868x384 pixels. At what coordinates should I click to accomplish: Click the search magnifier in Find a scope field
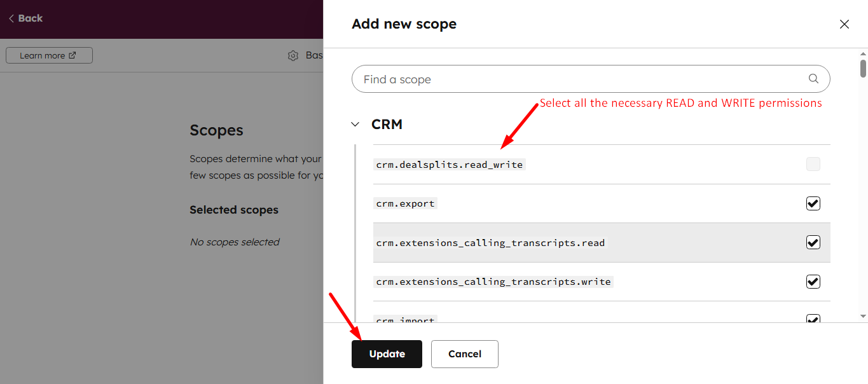pos(813,78)
